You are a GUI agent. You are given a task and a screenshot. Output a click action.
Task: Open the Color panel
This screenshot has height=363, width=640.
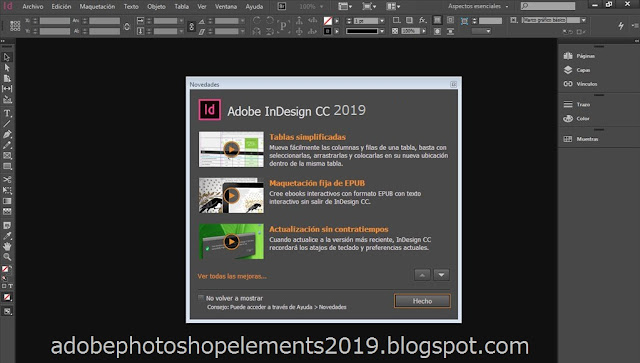576,118
